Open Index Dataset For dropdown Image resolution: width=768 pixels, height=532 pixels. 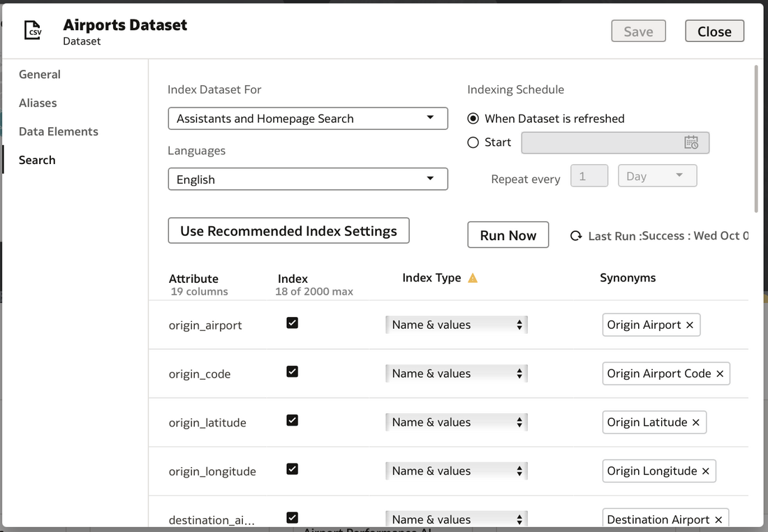[x=308, y=119]
